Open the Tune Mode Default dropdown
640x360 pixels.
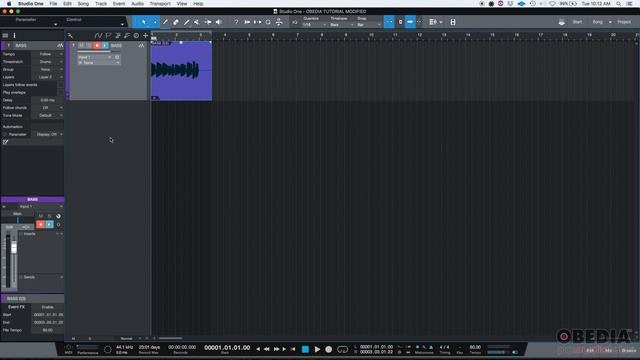click(x=47, y=116)
